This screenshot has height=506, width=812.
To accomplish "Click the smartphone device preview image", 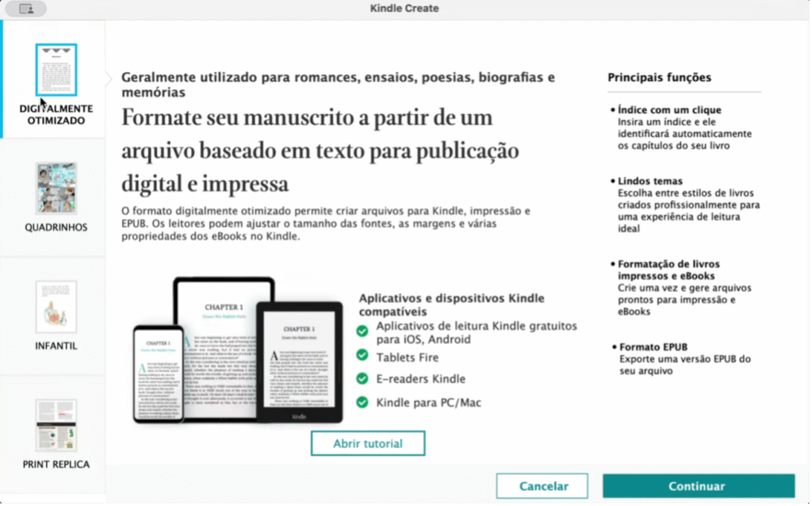I will coord(158,373).
